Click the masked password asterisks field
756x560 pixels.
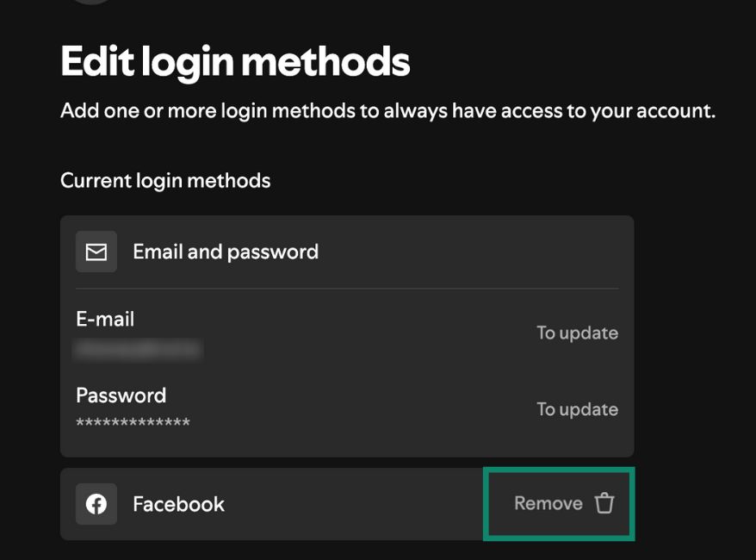click(133, 421)
